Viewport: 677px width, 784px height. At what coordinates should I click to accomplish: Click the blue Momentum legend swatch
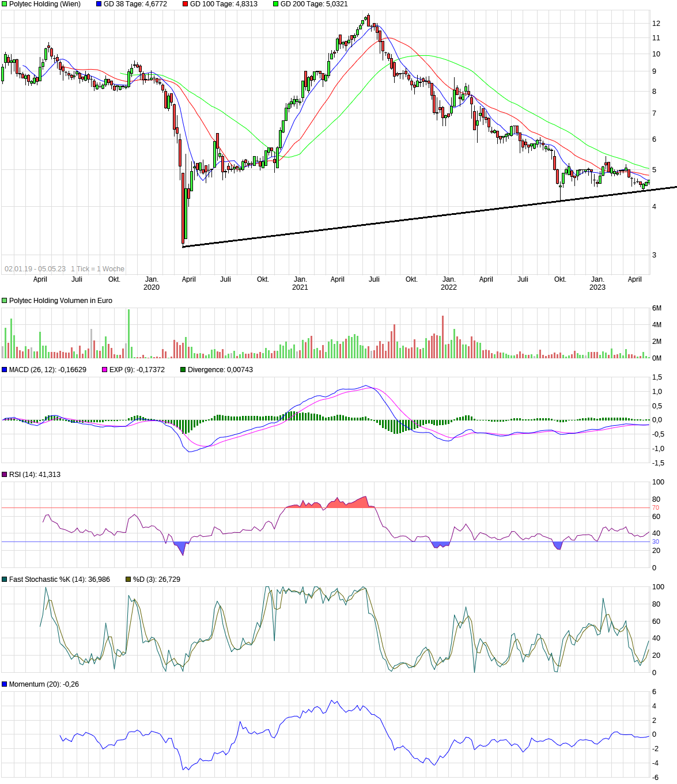tap(5, 684)
